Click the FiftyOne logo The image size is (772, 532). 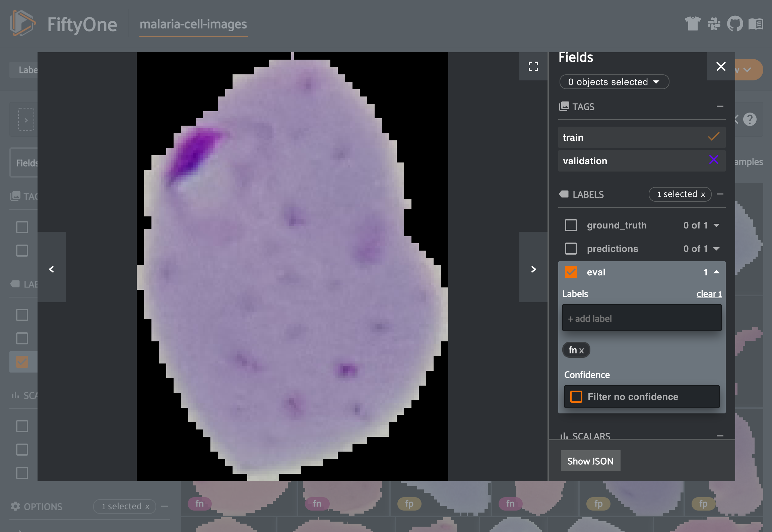(23, 24)
